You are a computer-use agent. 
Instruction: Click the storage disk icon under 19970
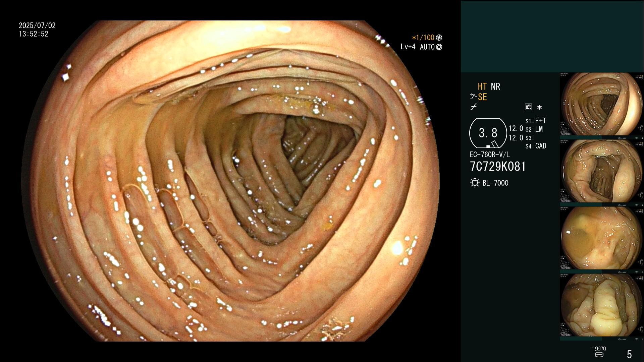coord(599,355)
